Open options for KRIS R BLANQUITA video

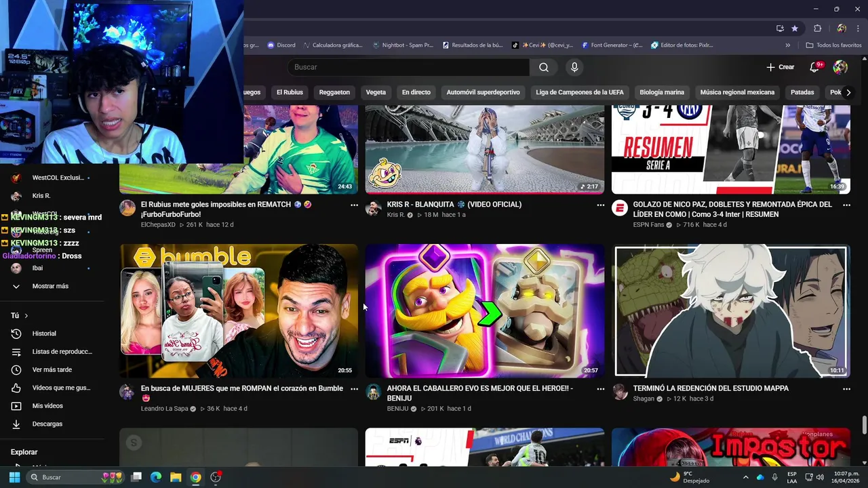(600, 205)
